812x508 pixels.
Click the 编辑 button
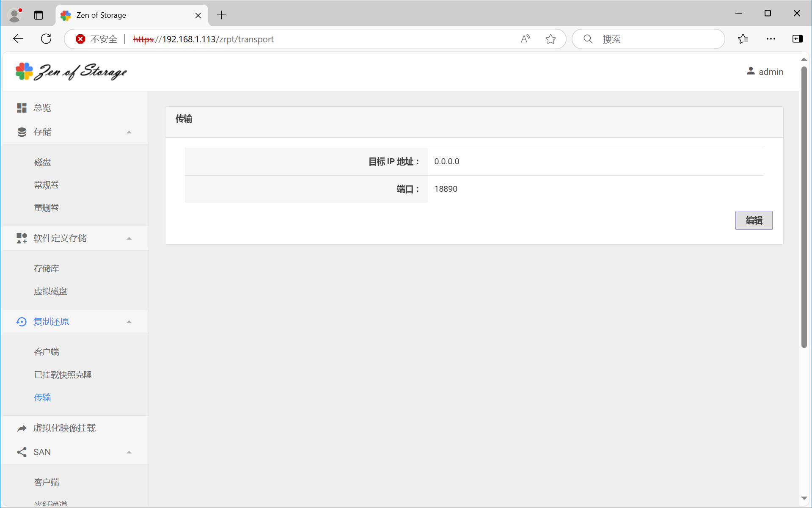click(754, 220)
